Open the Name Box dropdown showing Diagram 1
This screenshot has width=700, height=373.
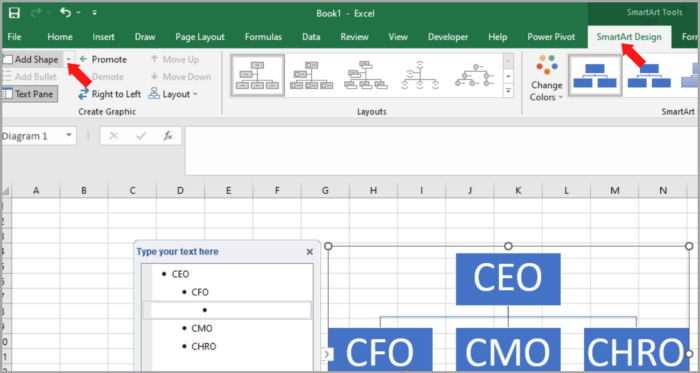[x=69, y=135]
